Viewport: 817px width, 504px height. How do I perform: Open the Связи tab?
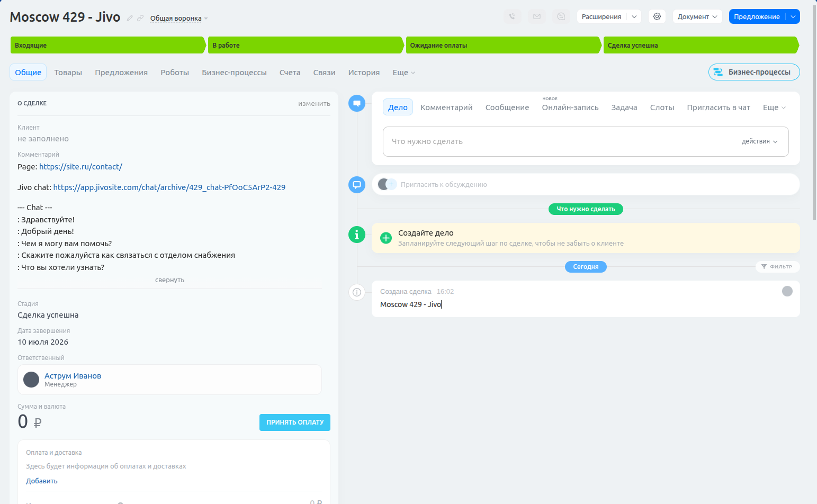click(324, 73)
